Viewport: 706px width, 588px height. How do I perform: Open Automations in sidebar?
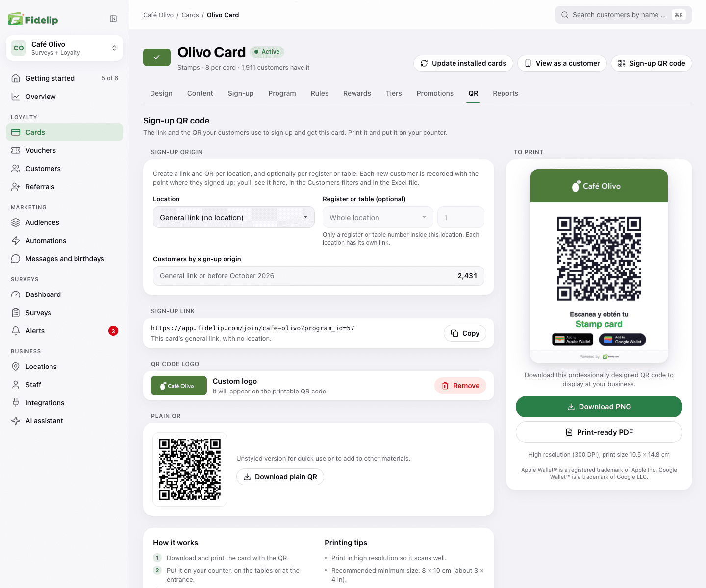(64, 241)
